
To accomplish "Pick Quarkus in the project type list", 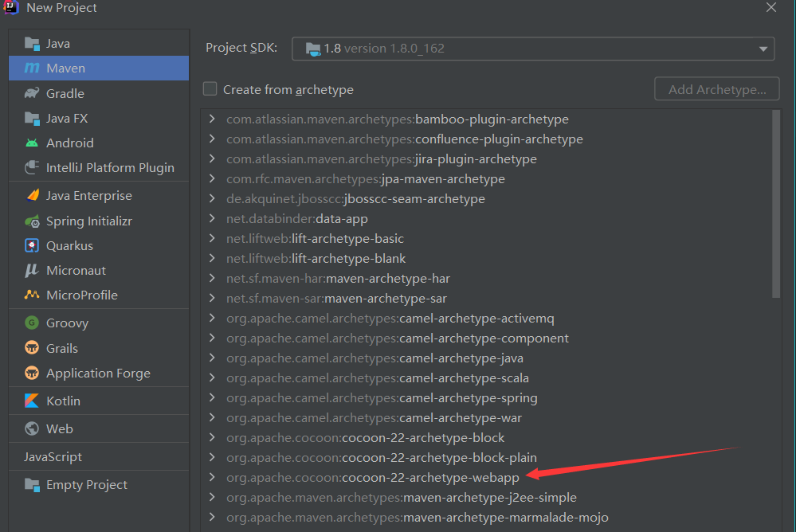I will [99, 246].
